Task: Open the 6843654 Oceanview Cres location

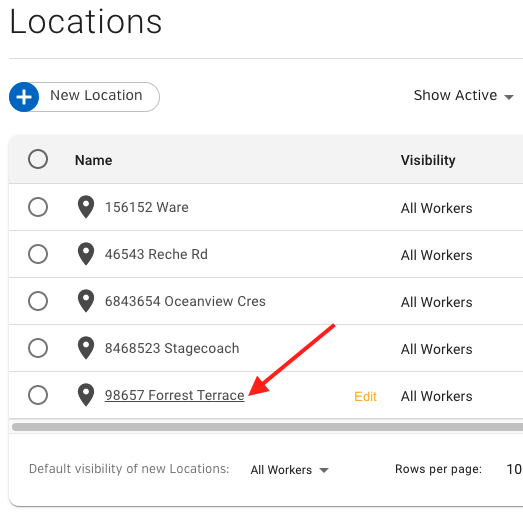Action: [x=185, y=302]
